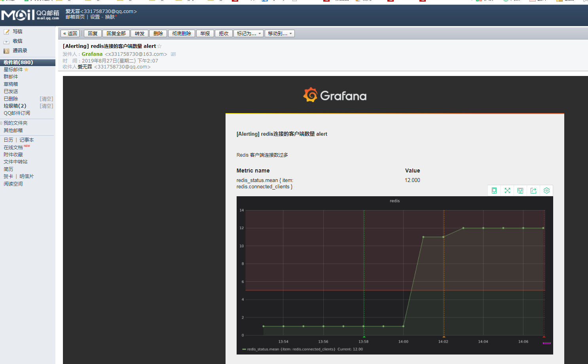Open 阅读空间 reading space
The height and width of the screenshot is (364, 588).
[13, 184]
